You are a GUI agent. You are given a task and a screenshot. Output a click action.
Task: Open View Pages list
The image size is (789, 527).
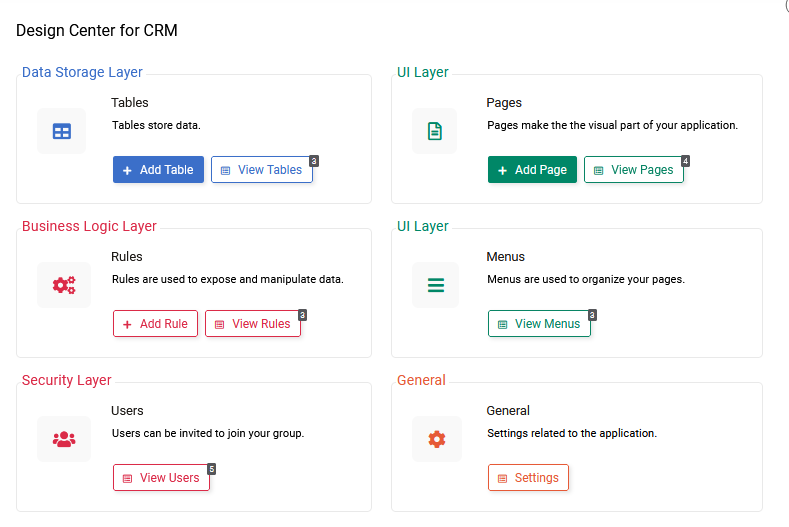(x=633, y=170)
